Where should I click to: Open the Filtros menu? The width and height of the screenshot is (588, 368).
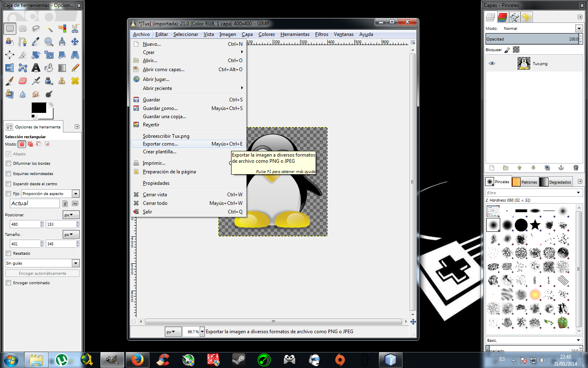pos(322,34)
